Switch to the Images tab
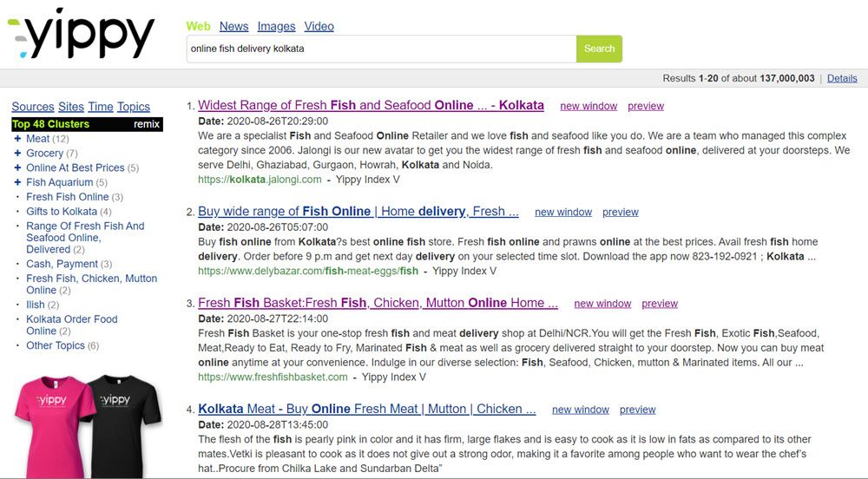 [276, 26]
